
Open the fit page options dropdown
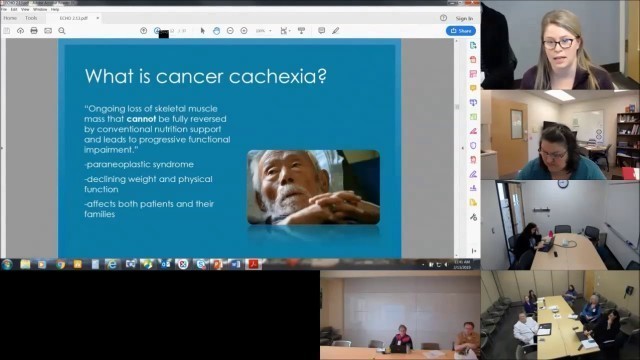pos(285,31)
